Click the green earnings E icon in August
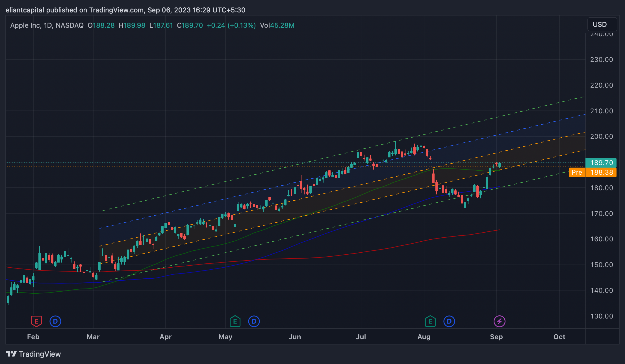The height and width of the screenshot is (364, 625). (x=430, y=321)
